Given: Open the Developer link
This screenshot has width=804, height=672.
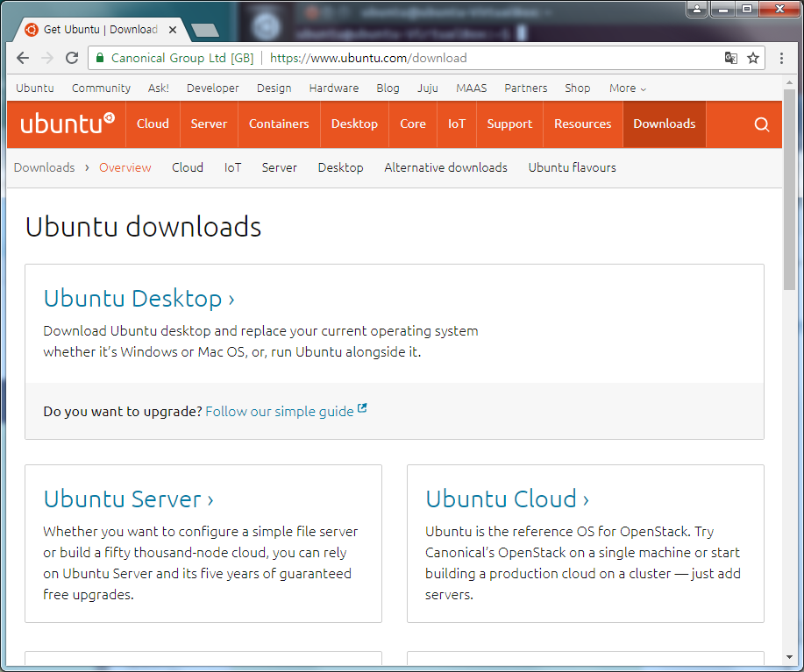Looking at the screenshot, I should [x=213, y=88].
